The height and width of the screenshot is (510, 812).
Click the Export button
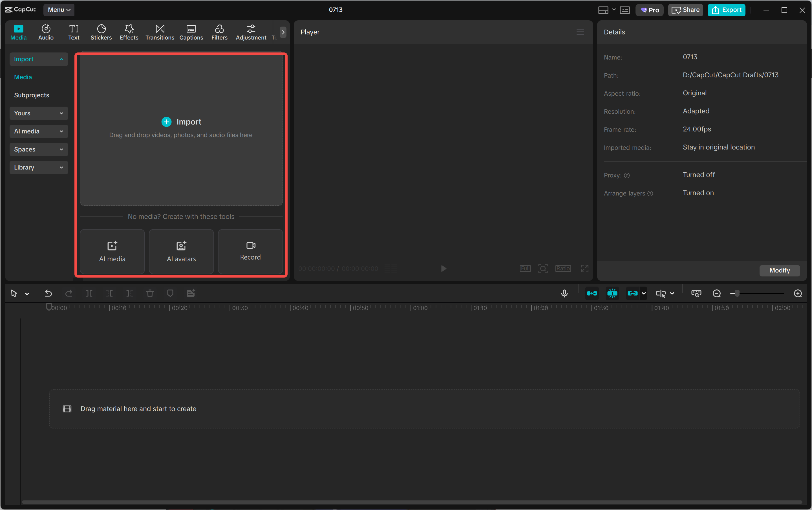tap(726, 10)
